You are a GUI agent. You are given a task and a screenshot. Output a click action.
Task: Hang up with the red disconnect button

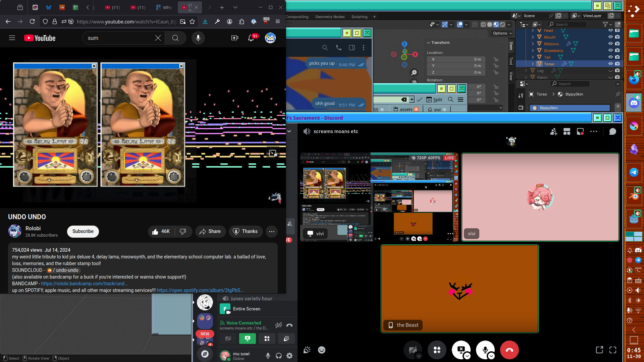pos(509,350)
